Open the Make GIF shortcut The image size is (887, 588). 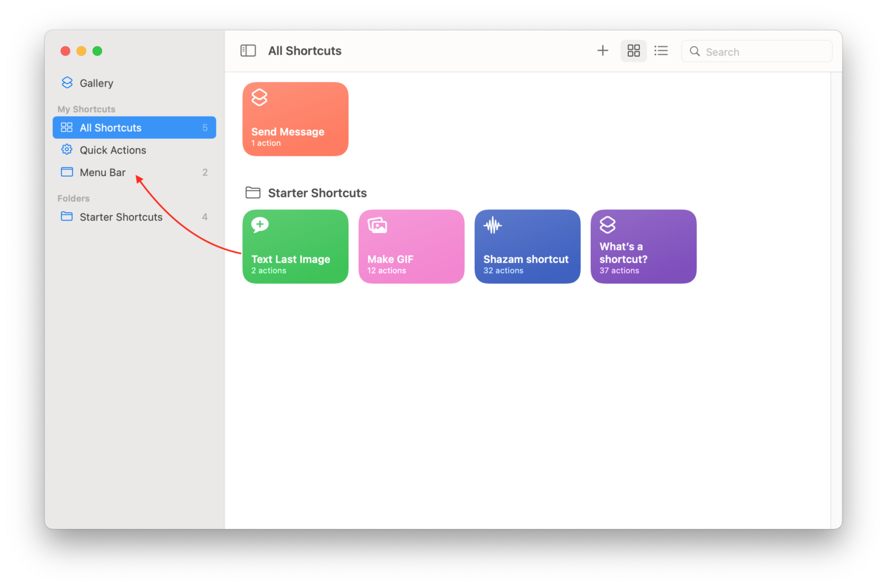tap(411, 246)
